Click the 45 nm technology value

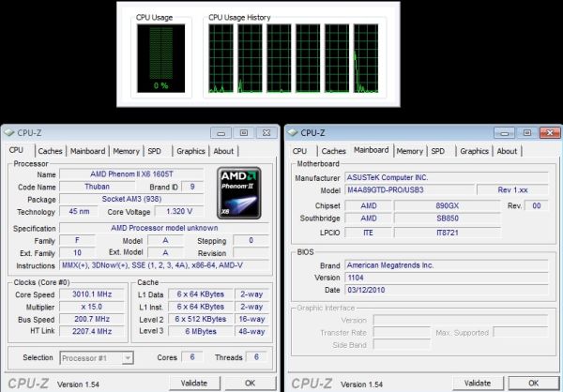[79, 211]
